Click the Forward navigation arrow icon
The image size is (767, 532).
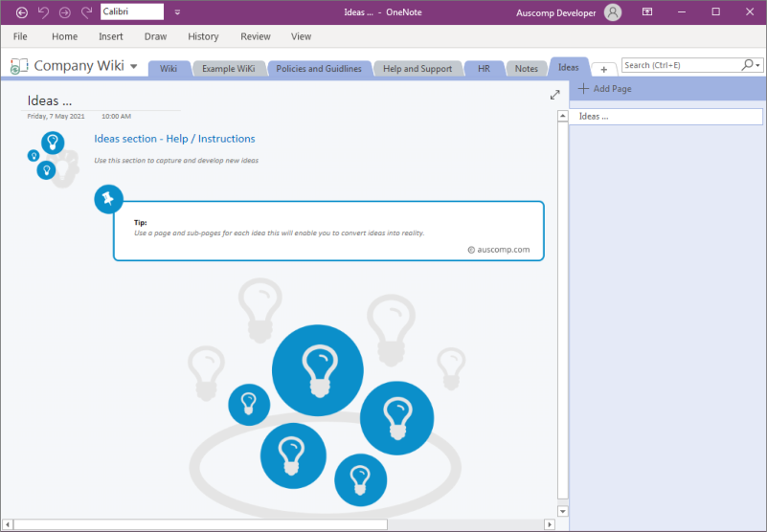pyautogui.click(x=64, y=12)
